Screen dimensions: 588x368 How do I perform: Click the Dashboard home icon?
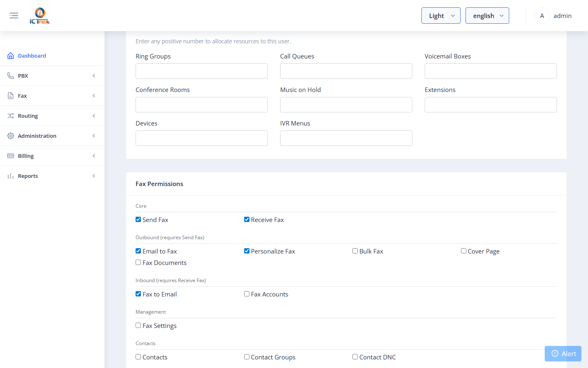(11, 56)
